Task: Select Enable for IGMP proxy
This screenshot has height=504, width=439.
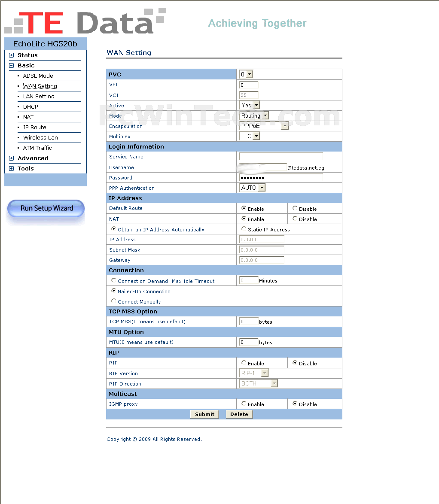Action: tap(244, 404)
